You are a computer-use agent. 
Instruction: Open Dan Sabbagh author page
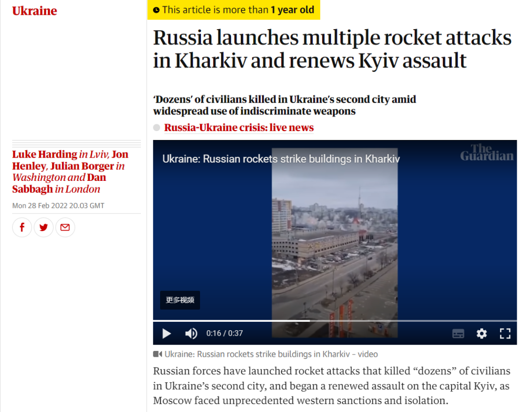(x=59, y=183)
